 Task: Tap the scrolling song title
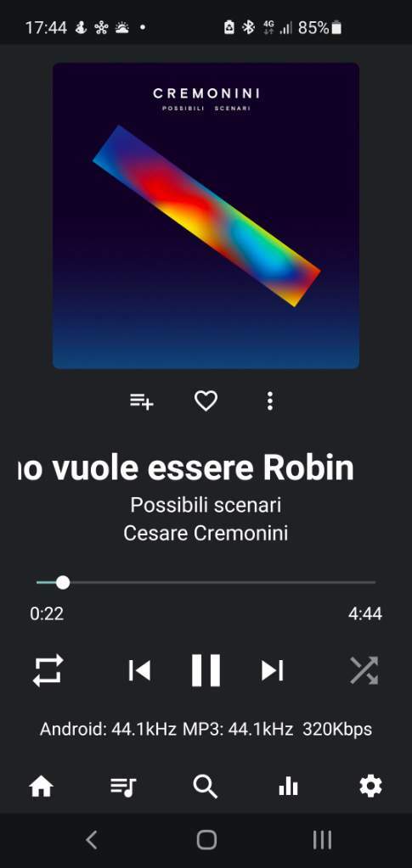[x=186, y=469]
